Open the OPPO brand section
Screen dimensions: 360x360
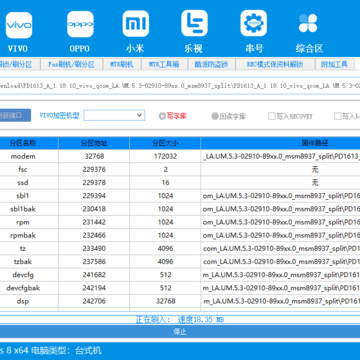coord(80,32)
